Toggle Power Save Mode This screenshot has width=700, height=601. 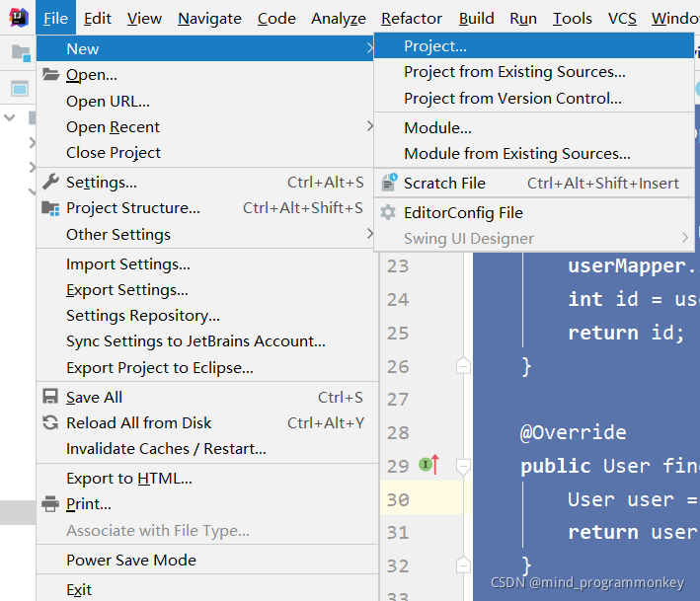click(x=207, y=560)
